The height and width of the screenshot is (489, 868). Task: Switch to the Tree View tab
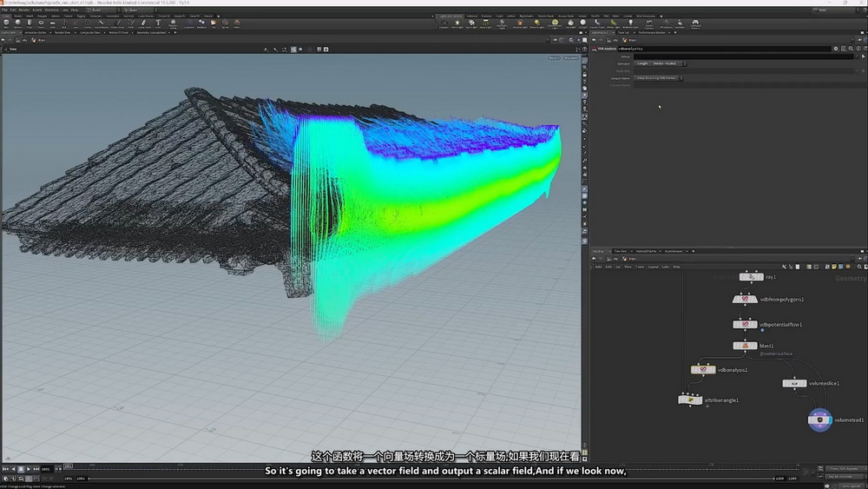tap(621, 251)
